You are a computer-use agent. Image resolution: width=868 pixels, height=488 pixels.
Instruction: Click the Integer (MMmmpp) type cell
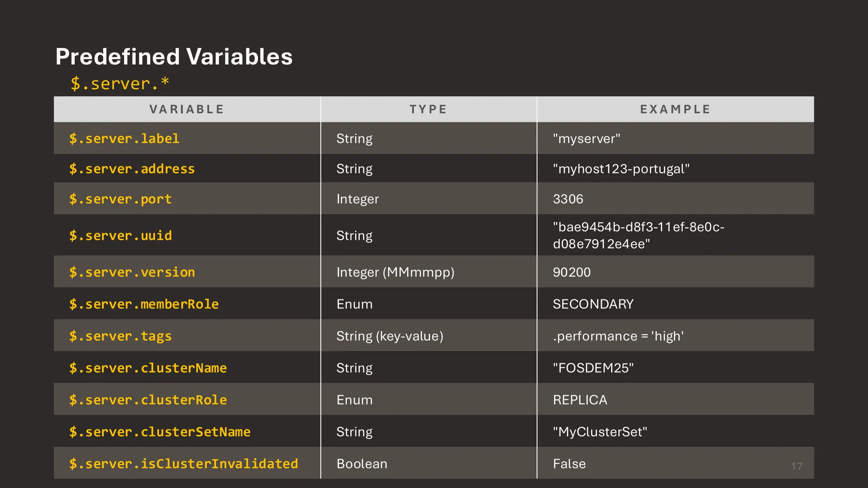click(395, 272)
